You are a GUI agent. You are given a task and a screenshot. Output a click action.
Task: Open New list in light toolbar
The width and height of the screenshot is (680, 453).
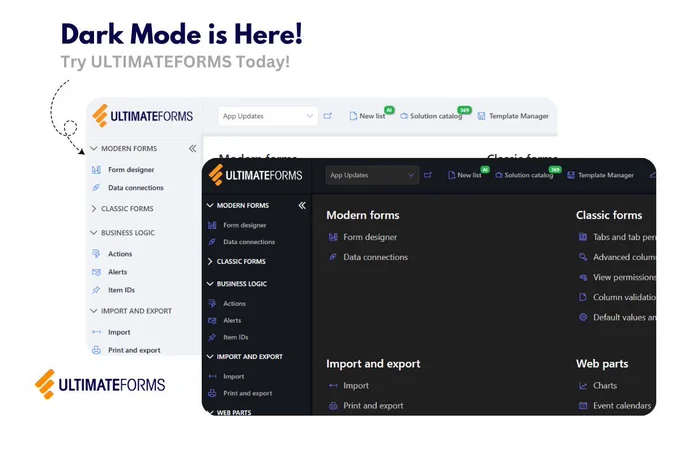point(367,116)
